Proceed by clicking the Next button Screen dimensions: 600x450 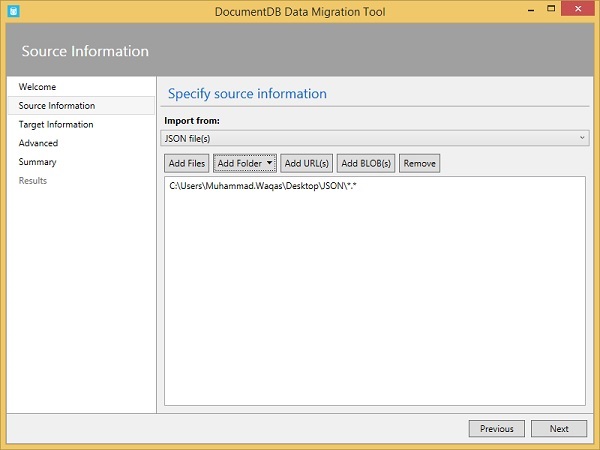[559, 428]
